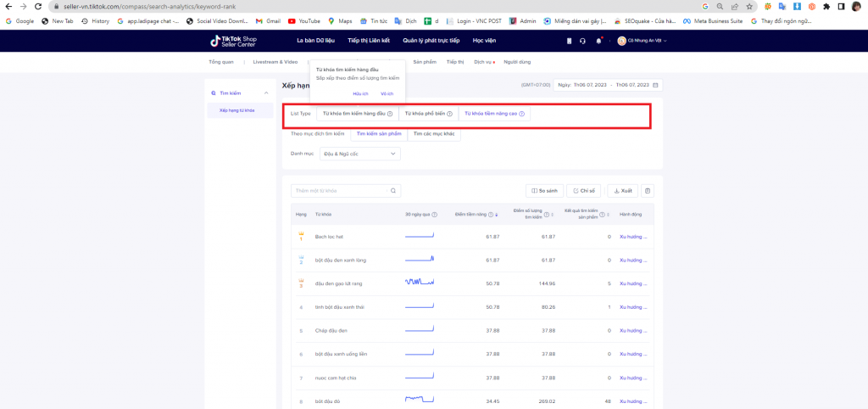The image size is (868, 409).
Task: Click the Chrome share page icon
Action: (735, 7)
